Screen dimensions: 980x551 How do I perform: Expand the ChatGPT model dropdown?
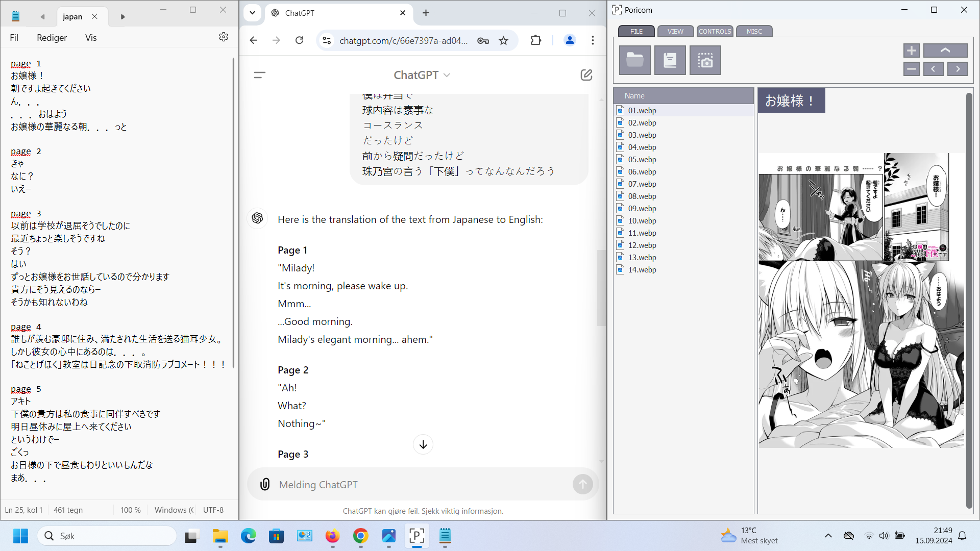click(x=422, y=75)
